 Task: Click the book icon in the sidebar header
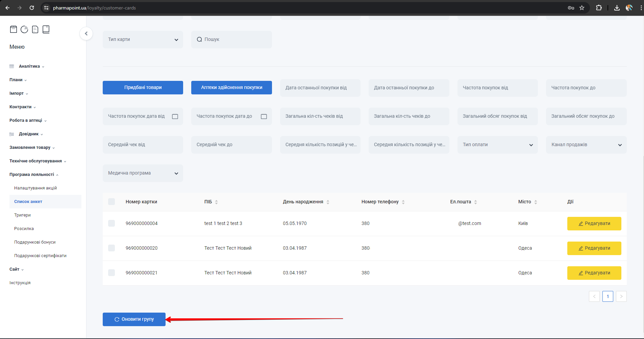tap(46, 29)
